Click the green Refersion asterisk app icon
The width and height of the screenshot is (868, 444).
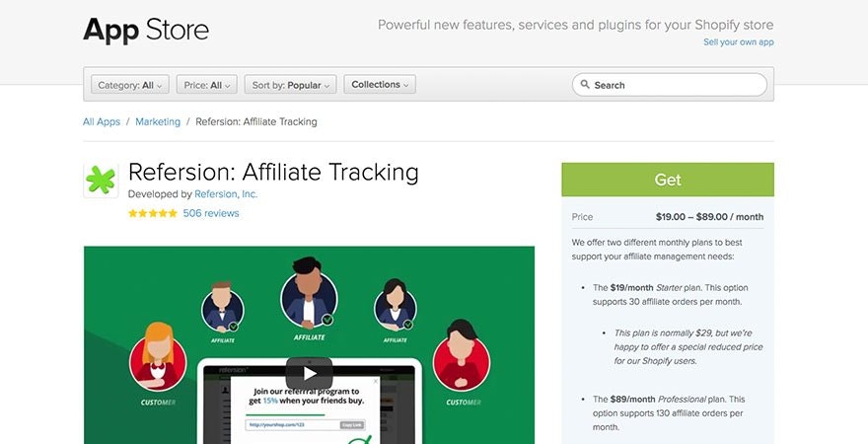pyautogui.click(x=101, y=181)
